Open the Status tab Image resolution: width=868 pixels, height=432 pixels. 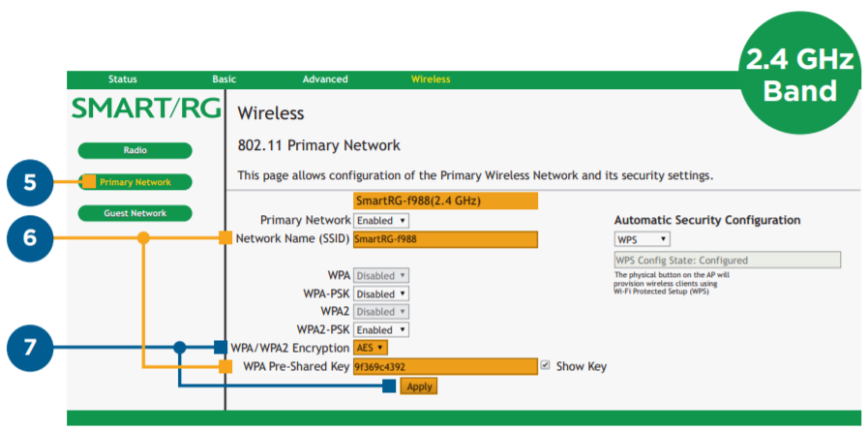122,79
